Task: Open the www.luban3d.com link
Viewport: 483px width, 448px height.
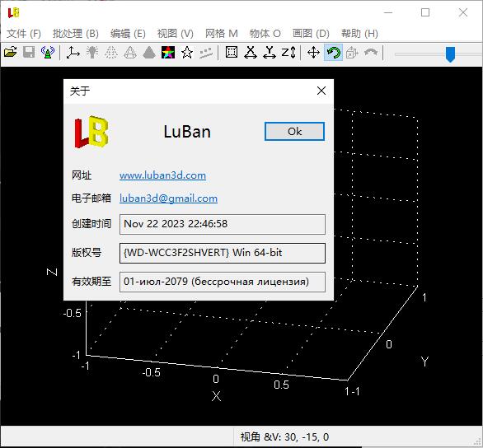Action: point(162,175)
